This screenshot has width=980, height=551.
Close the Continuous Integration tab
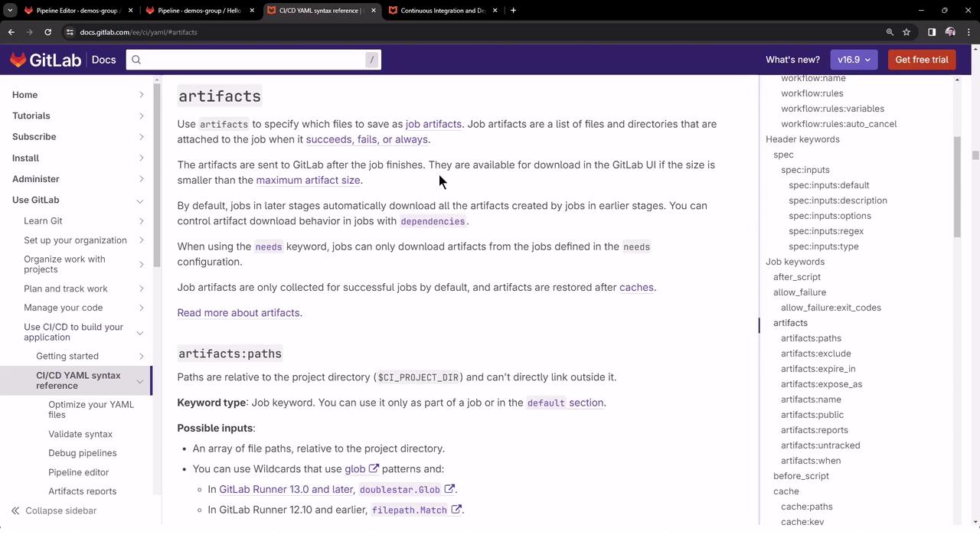(x=495, y=11)
